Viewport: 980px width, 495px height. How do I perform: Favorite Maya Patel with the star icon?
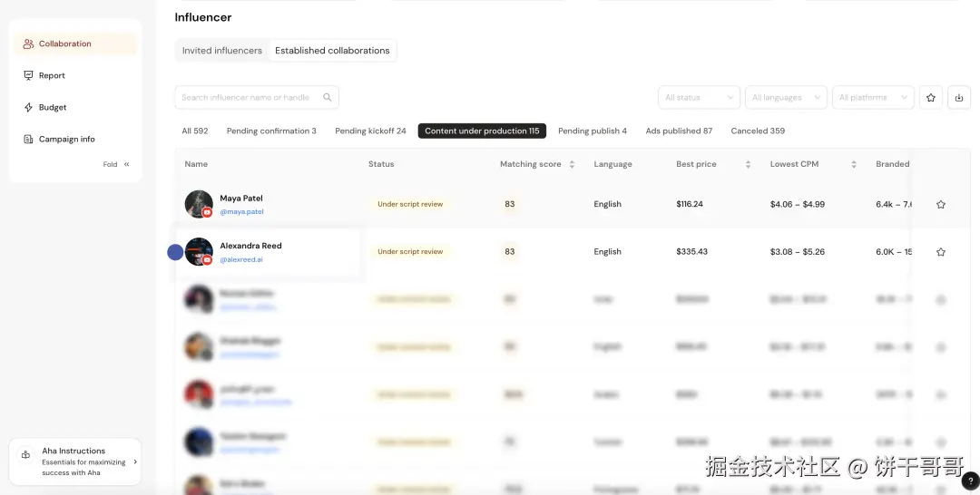click(941, 204)
